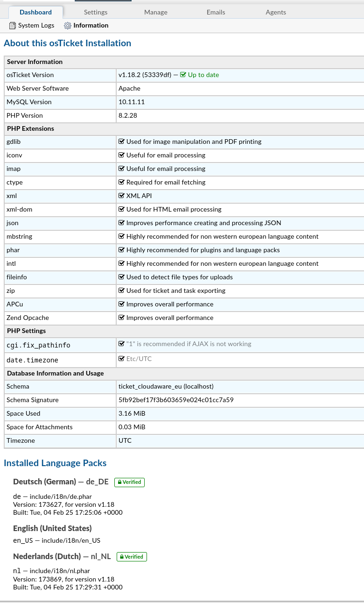
Task: Open the Manage tab
Action: tap(156, 12)
